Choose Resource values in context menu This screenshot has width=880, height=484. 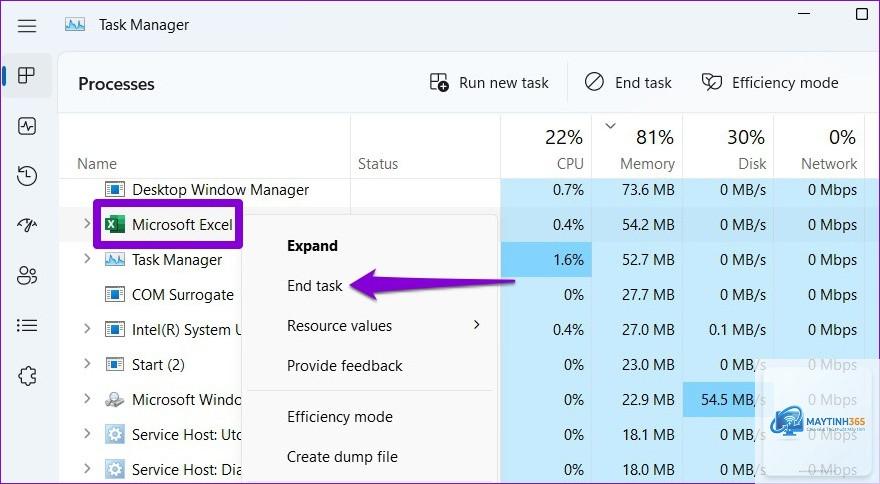(x=340, y=326)
